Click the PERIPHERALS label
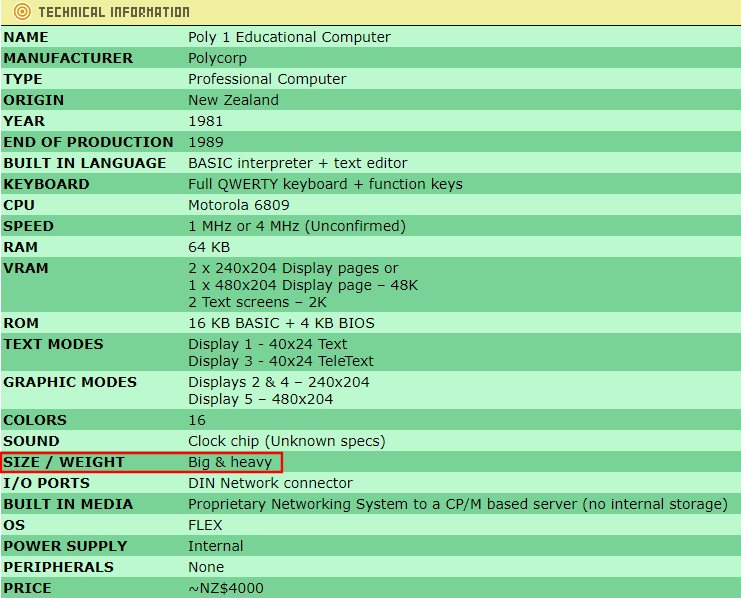The width and height of the screenshot is (741, 598). [x=59, y=567]
